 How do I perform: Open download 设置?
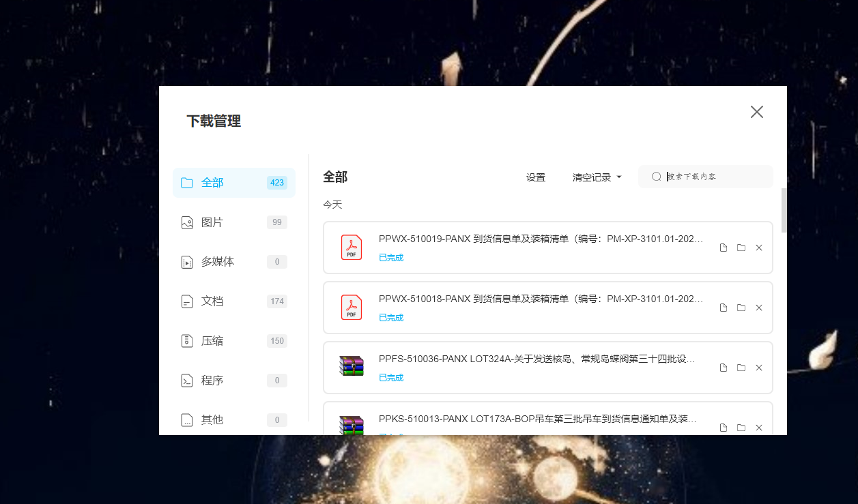pyautogui.click(x=536, y=177)
